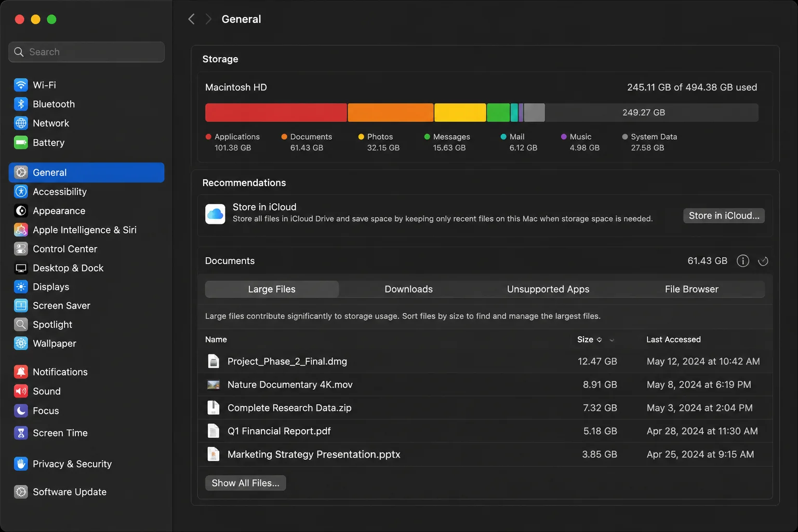Open Apple Intelligence & Siri icon

21,230
